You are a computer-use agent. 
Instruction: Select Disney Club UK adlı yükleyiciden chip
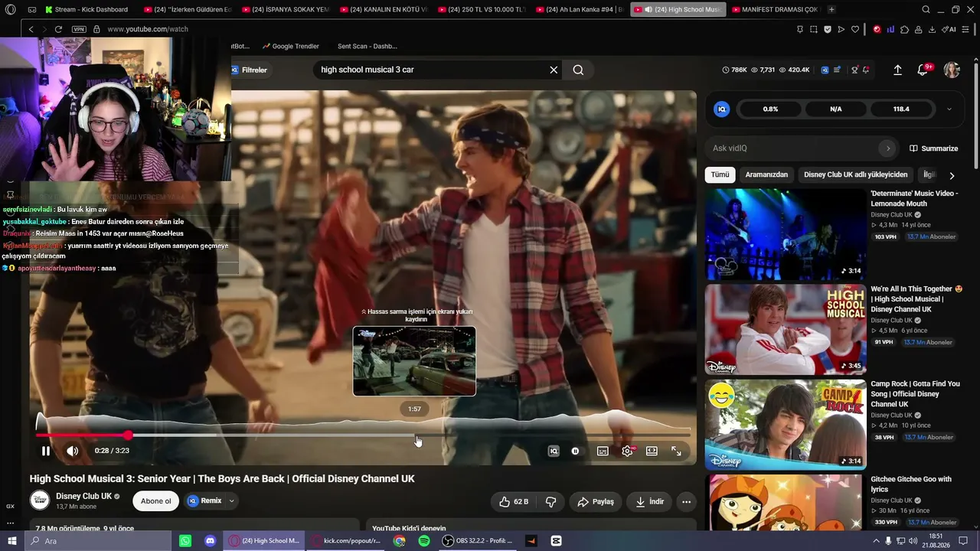[x=855, y=174]
